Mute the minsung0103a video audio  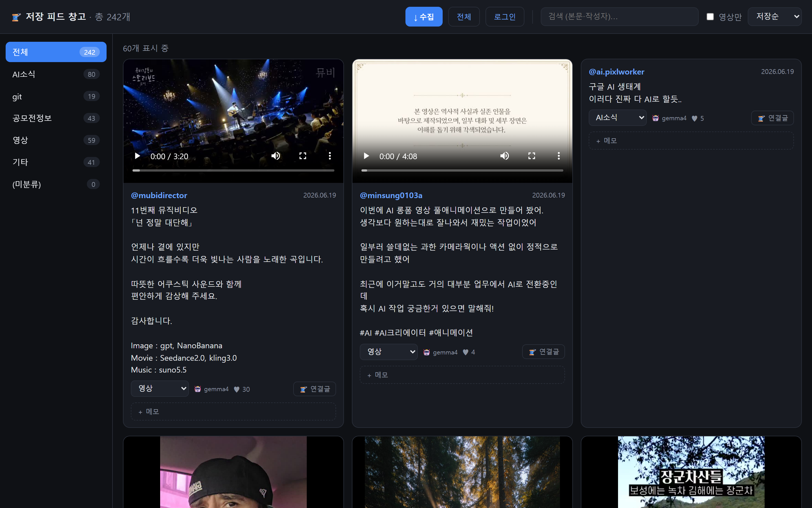[x=505, y=156]
